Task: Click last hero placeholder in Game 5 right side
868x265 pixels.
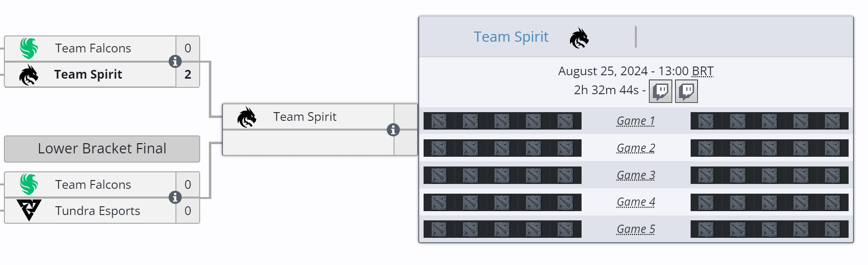Action: click(832, 229)
